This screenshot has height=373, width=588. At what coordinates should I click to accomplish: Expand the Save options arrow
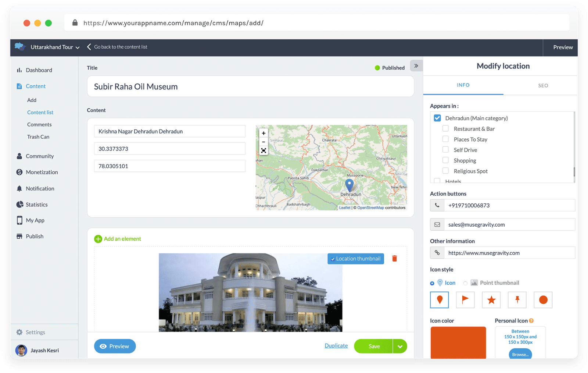[x=400, y=346]
